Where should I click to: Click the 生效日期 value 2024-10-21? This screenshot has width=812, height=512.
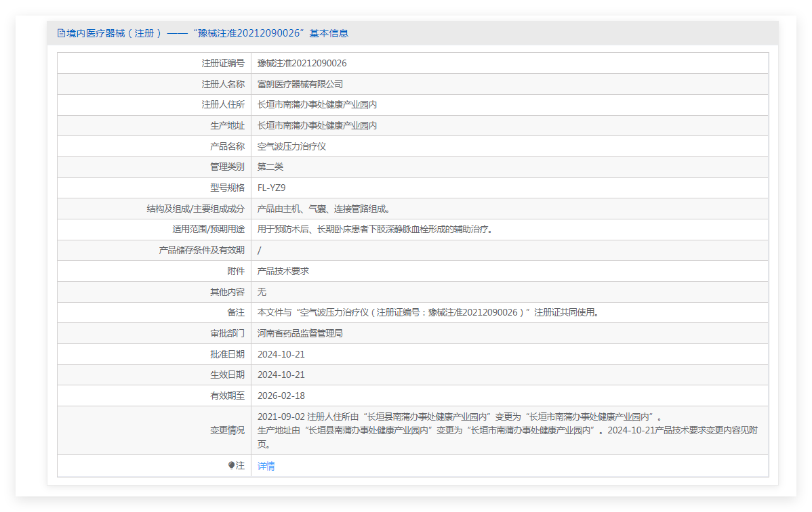(281, 375)
